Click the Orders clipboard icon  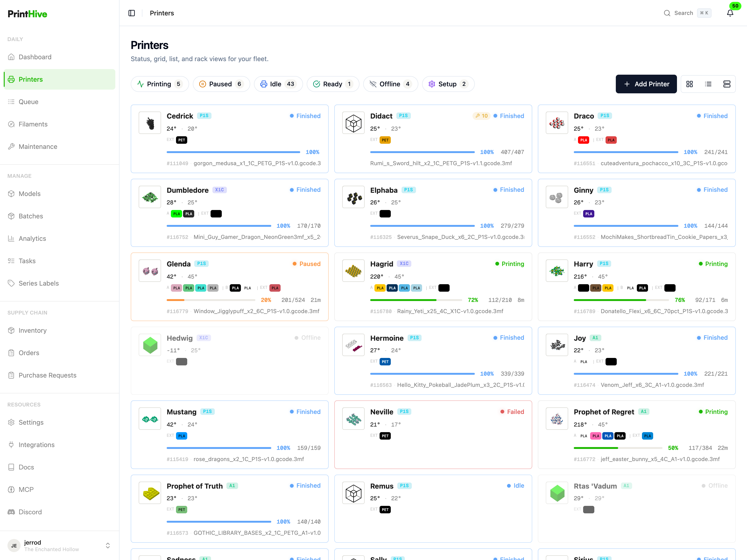point(11,353)
